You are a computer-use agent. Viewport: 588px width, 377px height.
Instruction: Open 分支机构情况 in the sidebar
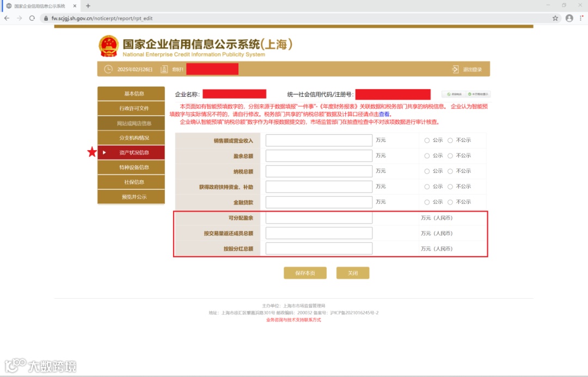(131, 138)
